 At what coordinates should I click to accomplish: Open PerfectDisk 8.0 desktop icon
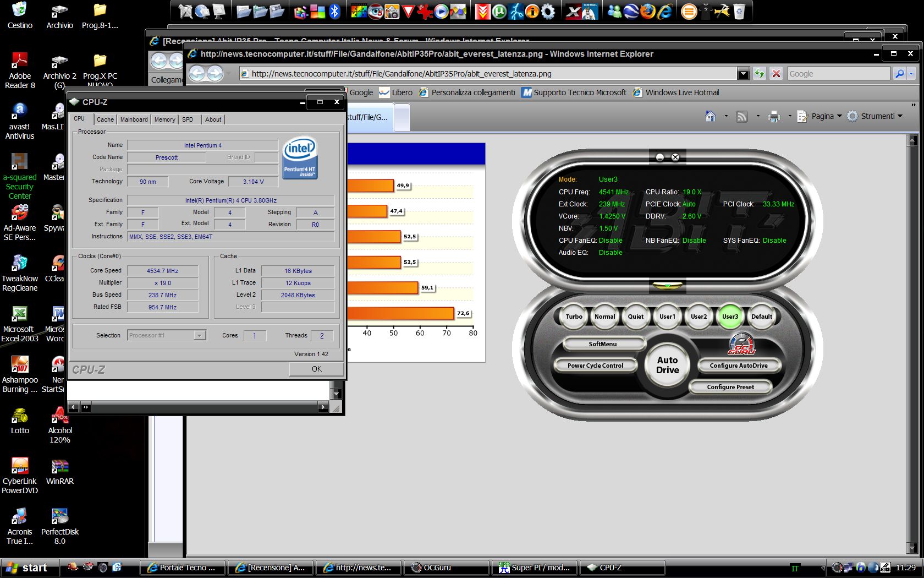pyautogui.click(x=59, y=526)
